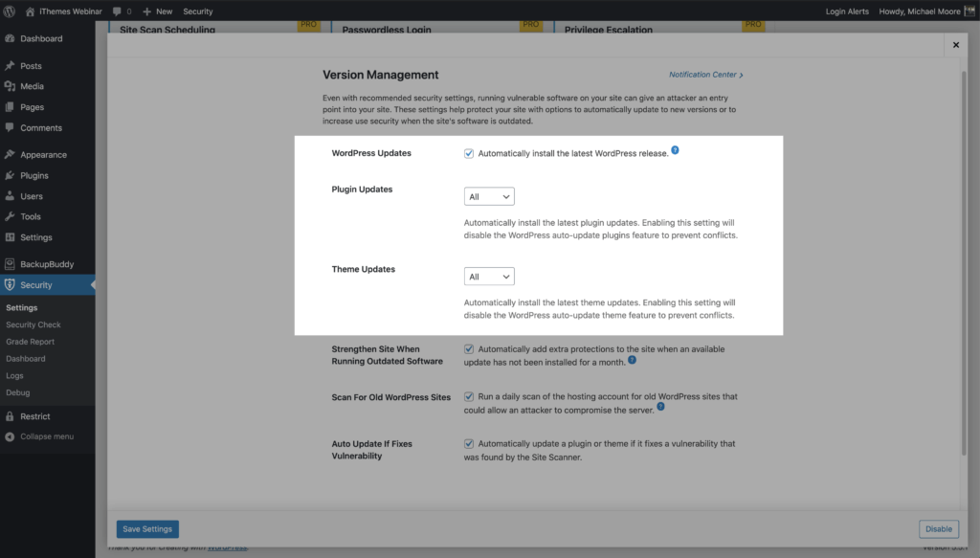
Task: Open Security menu in top admin bar
Action: pos(197,11)
